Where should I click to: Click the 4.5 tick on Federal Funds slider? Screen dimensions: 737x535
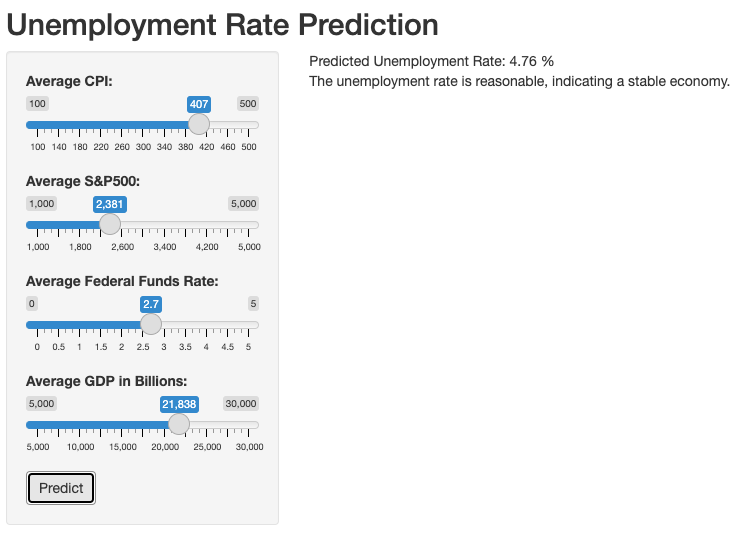227,347
